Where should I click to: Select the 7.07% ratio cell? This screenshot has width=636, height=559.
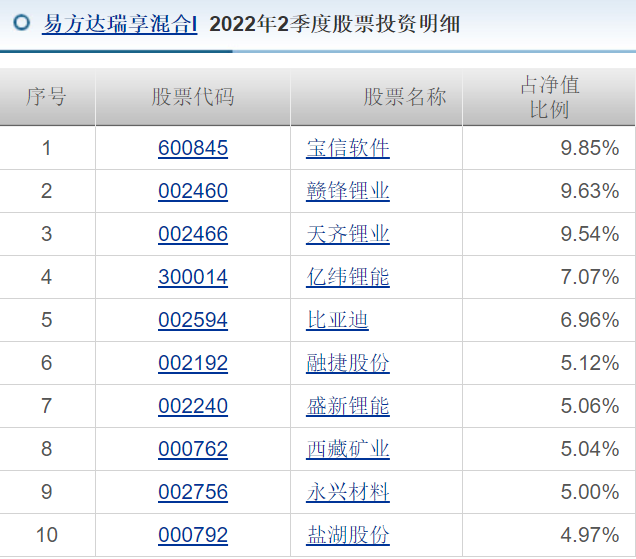pos(549,277)
